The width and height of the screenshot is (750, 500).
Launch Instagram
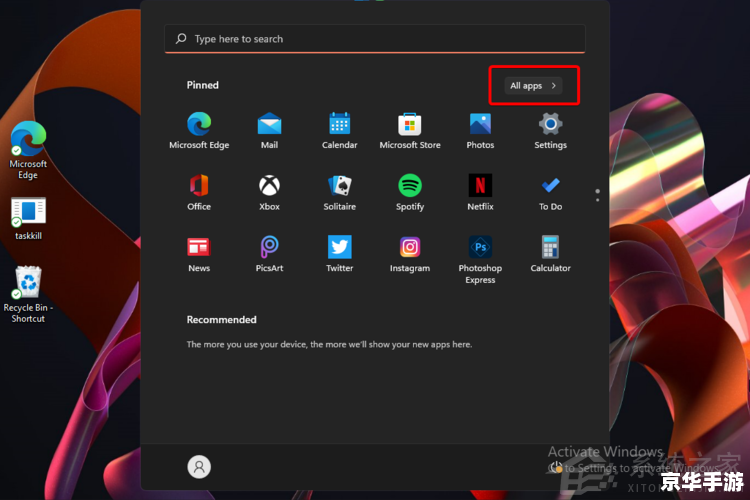[410, 254]
